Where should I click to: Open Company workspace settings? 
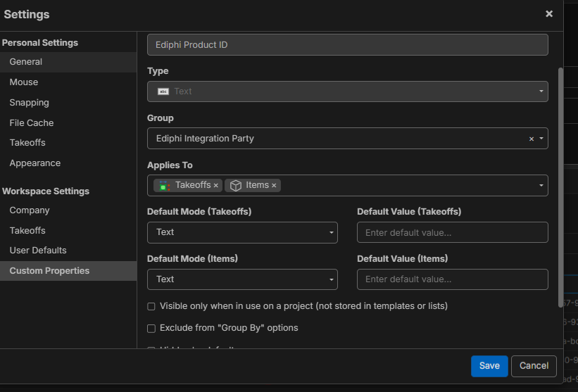(x=30, y=210)
